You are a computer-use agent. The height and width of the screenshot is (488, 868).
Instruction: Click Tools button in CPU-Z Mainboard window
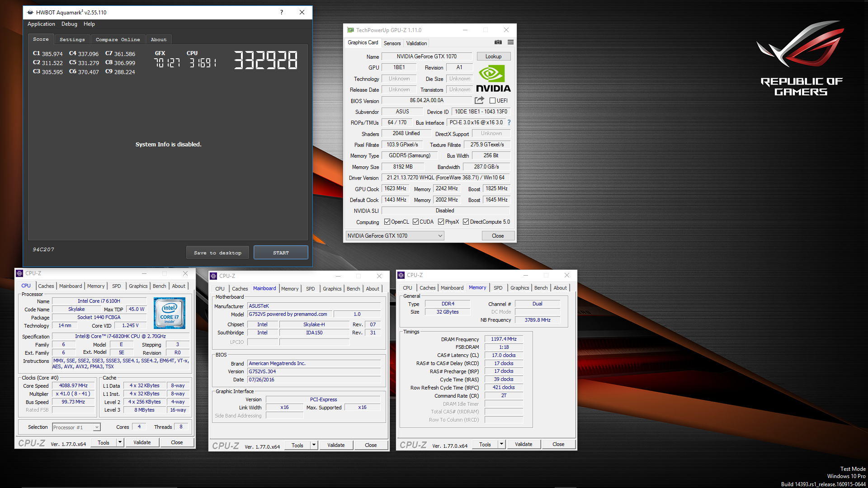297,445
